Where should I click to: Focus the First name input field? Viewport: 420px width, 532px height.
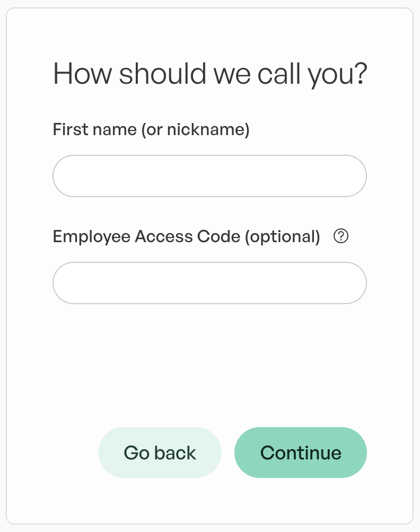[x=209, y=176]
